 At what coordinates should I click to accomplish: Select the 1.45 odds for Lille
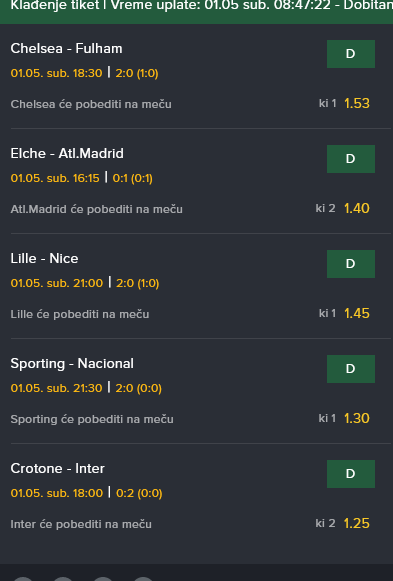[357, 313]
